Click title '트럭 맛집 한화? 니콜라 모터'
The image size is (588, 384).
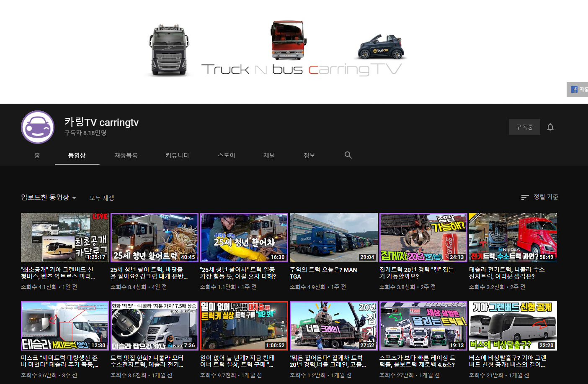click(147, 361)
